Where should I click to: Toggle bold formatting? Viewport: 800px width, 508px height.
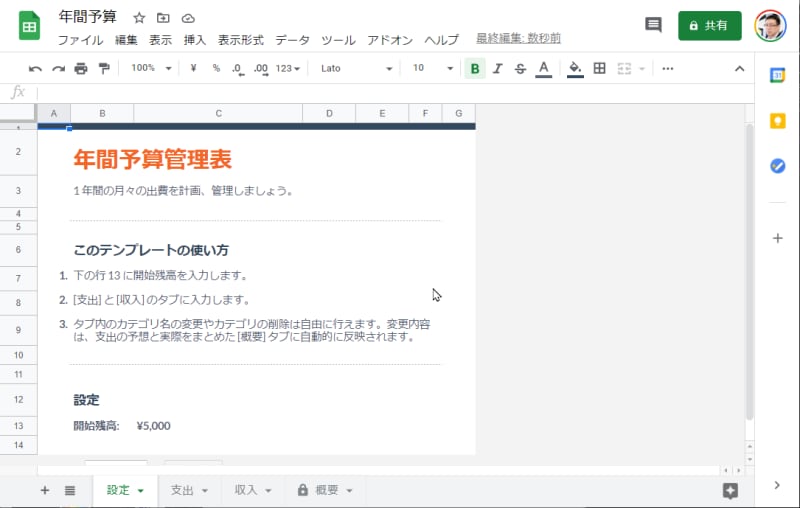pos(474,68)
